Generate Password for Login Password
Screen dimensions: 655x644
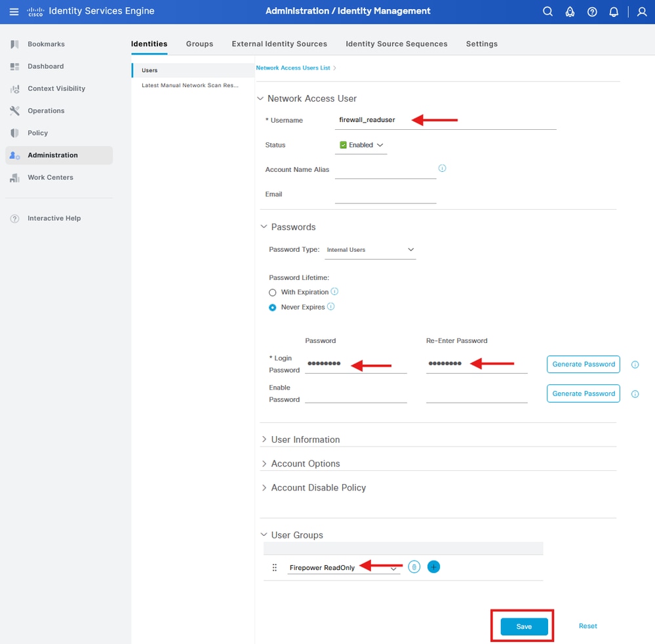[x=583, y=365]
